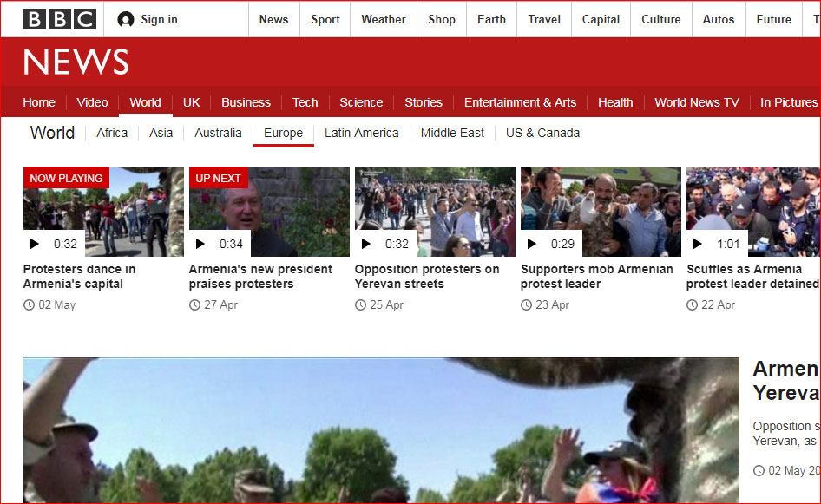Switch to the Video tab
This screenshot has width=821, height=504.
click(x=92, y=102)
